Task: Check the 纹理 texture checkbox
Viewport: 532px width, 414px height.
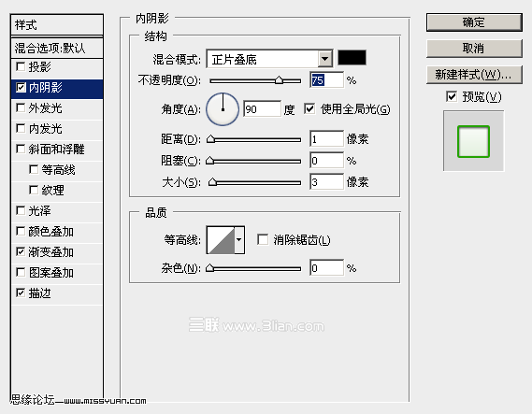Action: pyautogui.click(x=34, y=190)
